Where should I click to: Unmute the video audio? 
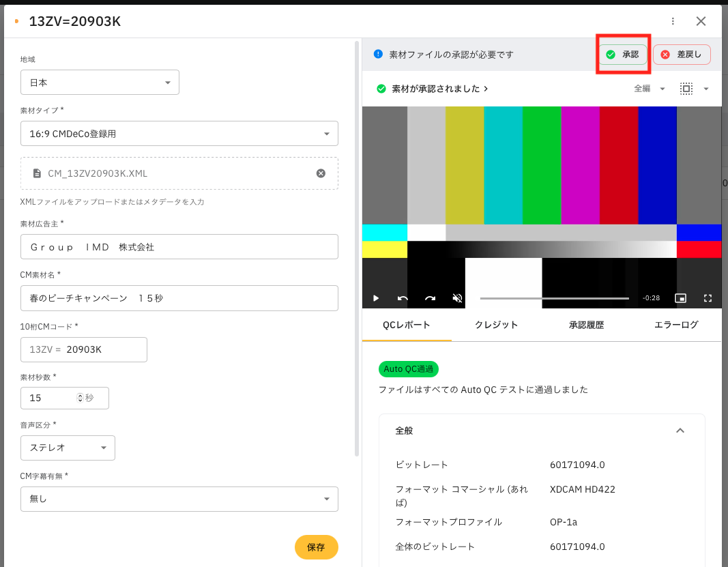(x=457, y=298)
